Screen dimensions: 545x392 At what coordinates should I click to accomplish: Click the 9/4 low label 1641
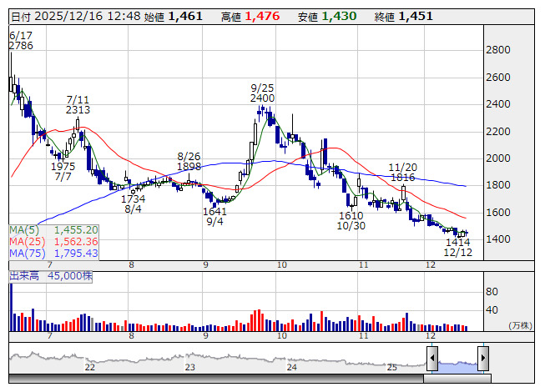point(214,211)
